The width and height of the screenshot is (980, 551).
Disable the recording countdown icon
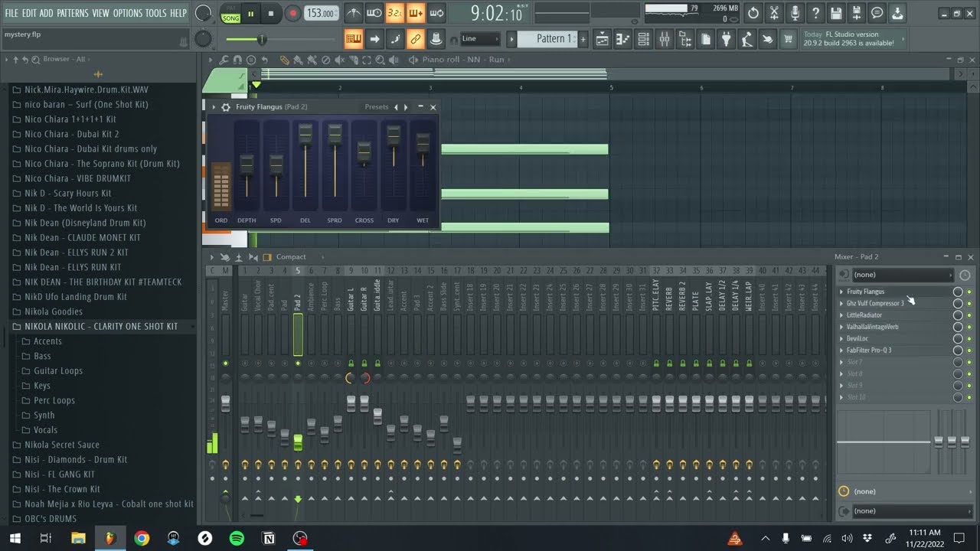click(394, 13)
